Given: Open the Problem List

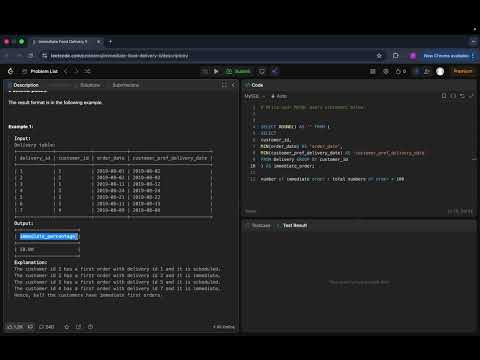Looking at the screenshot, I should [x=40, y=71].
